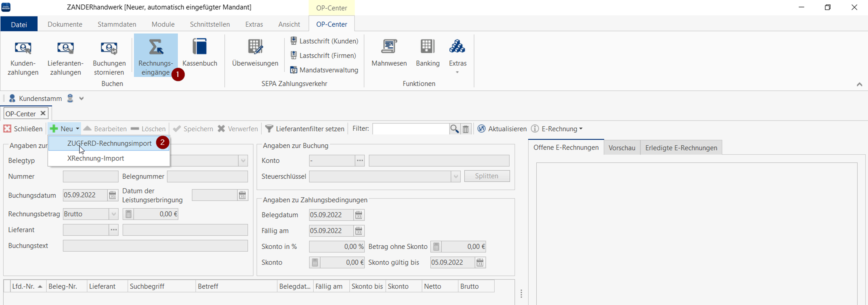Click Speichern in the toolbar
Image resolution: width=868 pixels, height=305 pixels.
coord(193,129)
